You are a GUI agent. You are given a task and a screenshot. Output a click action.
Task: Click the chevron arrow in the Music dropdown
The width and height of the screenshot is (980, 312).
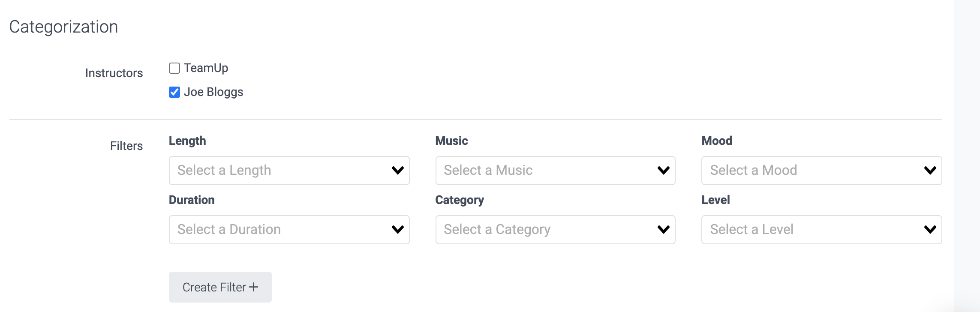(664, 171)
